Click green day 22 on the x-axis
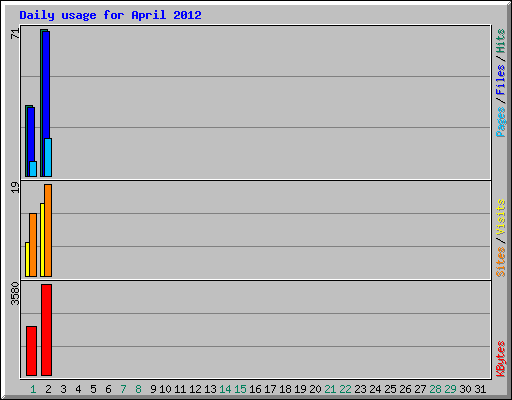Viewport: 512px width, 400px height. (x=345, y=389)
